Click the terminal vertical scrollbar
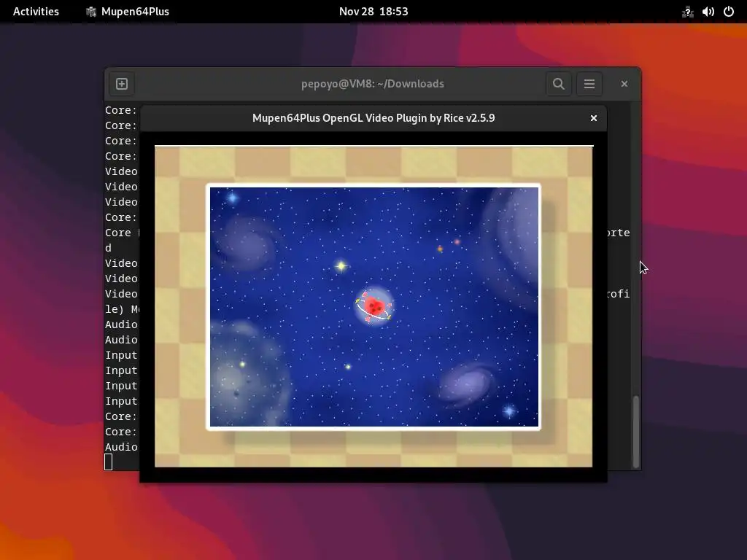Screen dimensions: 747x560 point(635,431)
